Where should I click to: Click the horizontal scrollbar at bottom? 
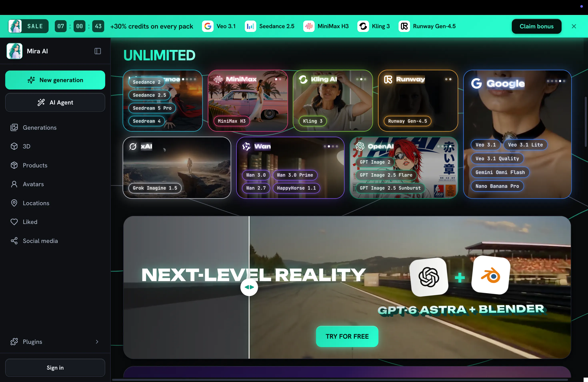coord(340,380)
